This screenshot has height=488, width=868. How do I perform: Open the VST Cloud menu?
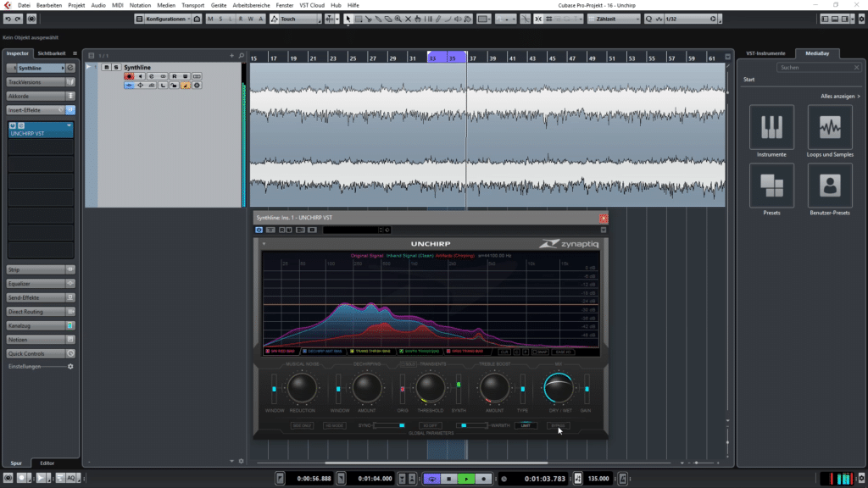click(312, 5)
